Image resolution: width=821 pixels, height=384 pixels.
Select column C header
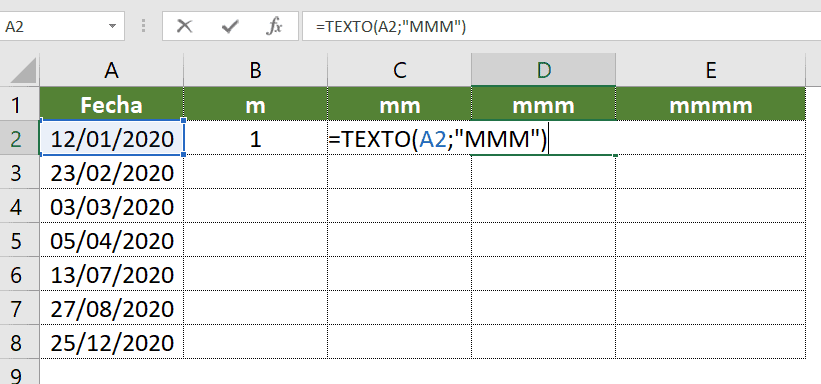tap(400, 71)
